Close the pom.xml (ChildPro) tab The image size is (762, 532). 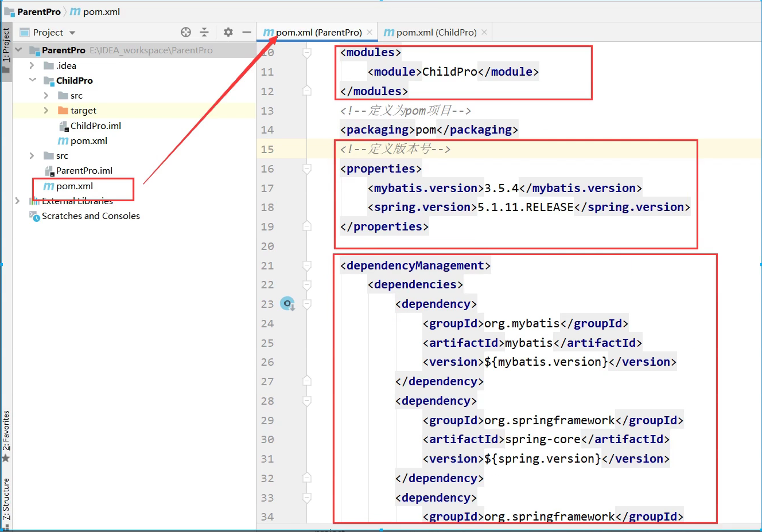[484, 32]
